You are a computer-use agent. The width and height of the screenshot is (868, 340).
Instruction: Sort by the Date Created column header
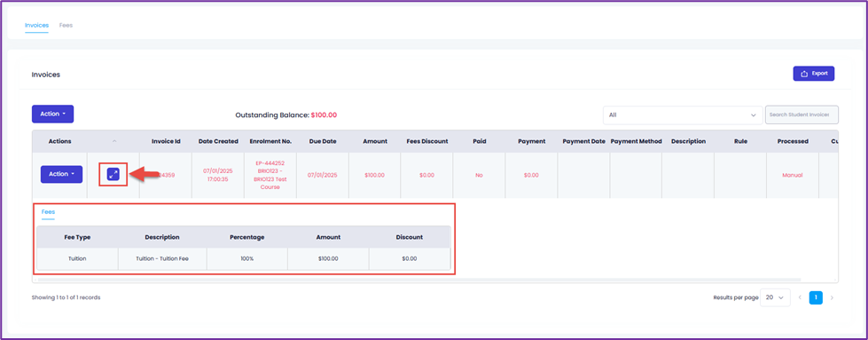218,141
